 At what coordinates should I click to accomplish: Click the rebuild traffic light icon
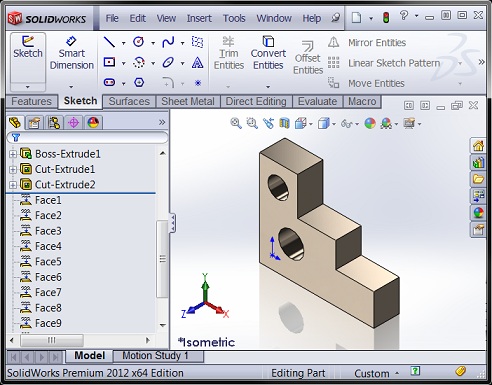pyautogui.click(x=386, y=17)
